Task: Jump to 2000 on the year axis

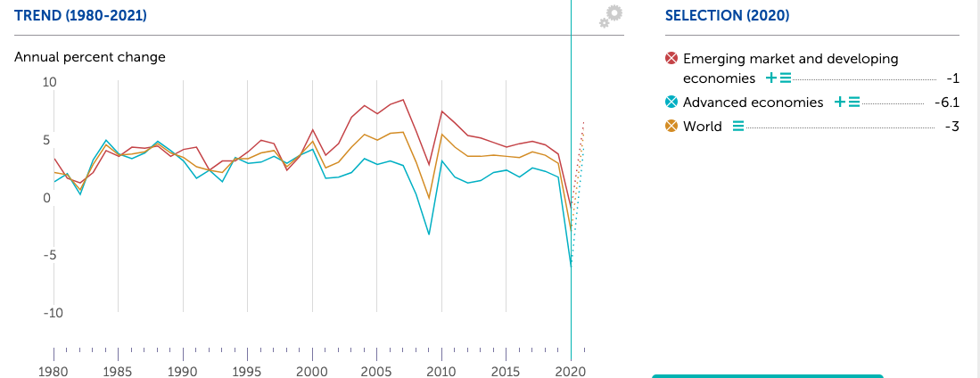Action: [312, 371]
